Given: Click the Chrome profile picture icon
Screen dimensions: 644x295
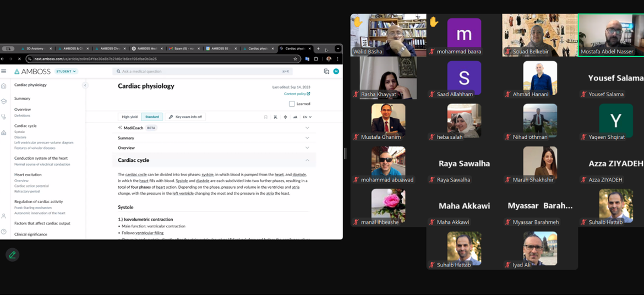Looking at the screenshot, I should coord(329,59).
